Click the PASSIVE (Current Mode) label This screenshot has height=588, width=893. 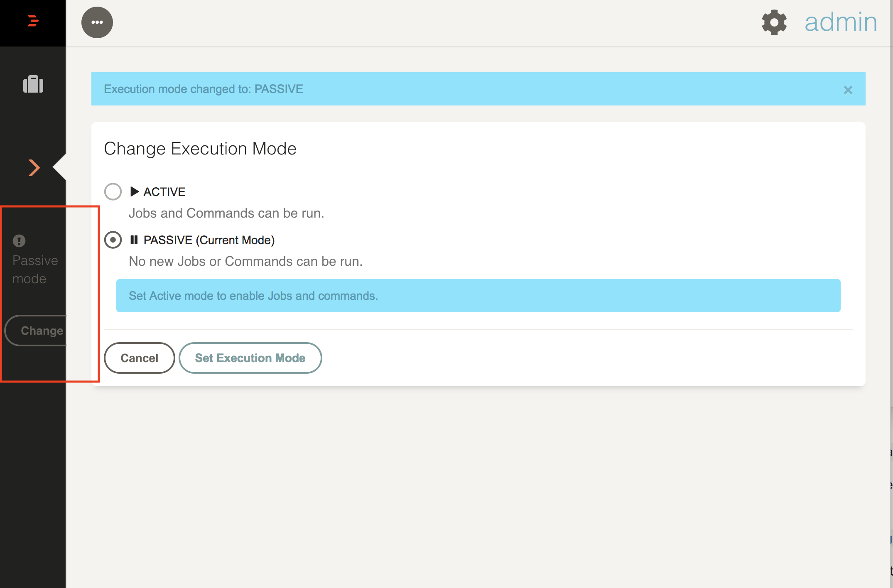[x=209, y=240]
